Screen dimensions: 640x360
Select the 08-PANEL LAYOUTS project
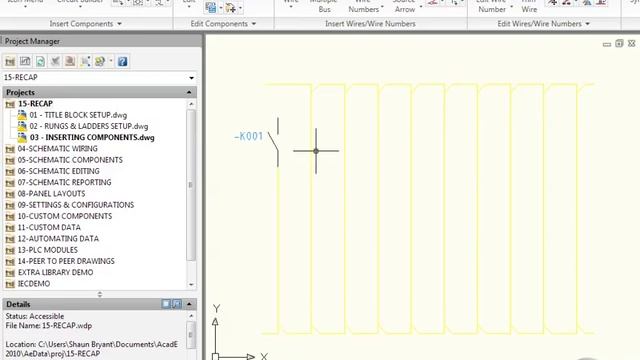(51, 193)
